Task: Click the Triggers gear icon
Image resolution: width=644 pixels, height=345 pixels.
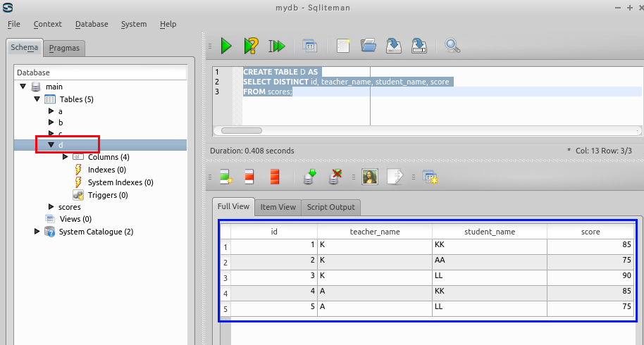Action: [x=78, y=195]
